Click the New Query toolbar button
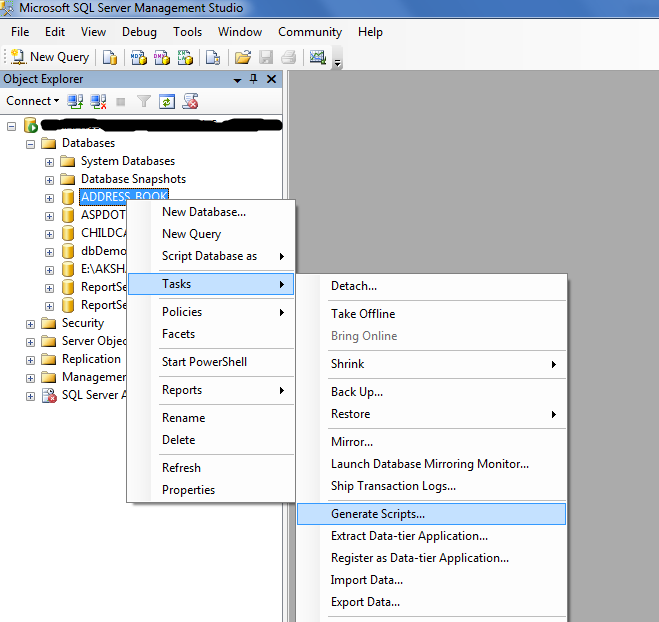This screenshot has width=659, height=622. pyautogui.click(x=50, y=57)
